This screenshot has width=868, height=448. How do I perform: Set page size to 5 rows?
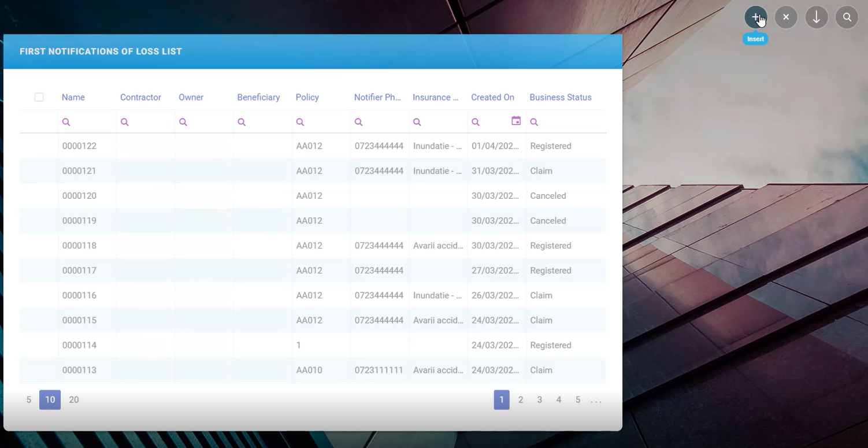(28, 399)
